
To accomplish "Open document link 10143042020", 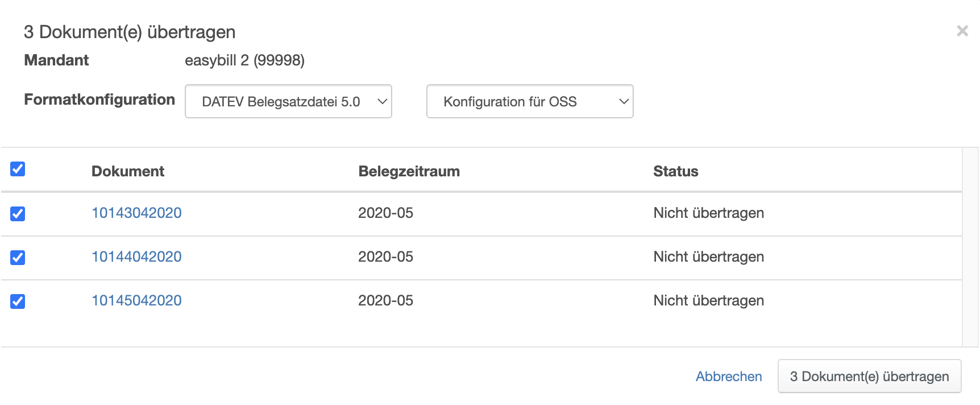I will click(x=136, y=213).
